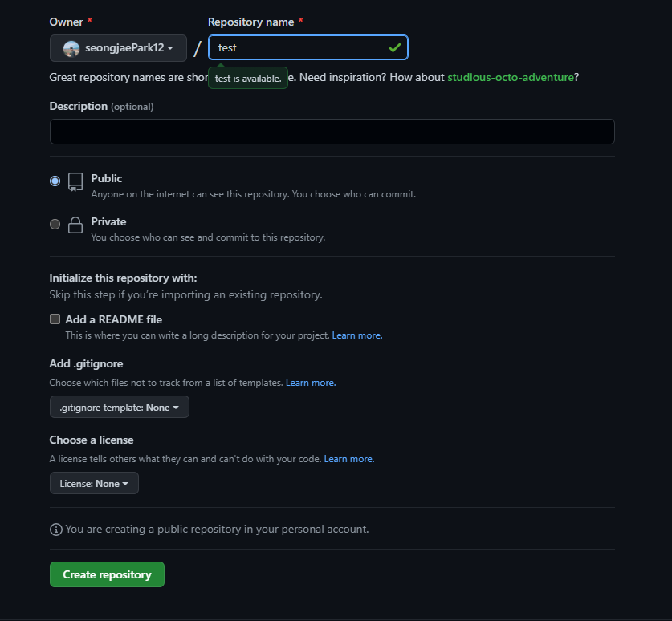The width and height of the screenshot is (672, 621).
Task: Use suggested name studious-octo-adventure
Action: point(511,77)
